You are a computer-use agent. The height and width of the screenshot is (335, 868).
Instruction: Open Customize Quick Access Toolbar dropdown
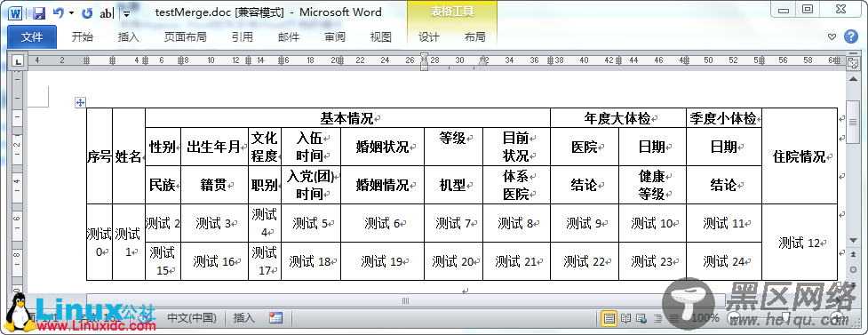point(126,14)
